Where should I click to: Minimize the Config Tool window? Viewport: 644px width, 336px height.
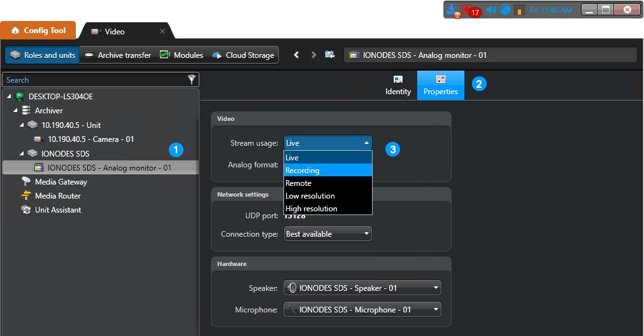[x=589, y=10]
